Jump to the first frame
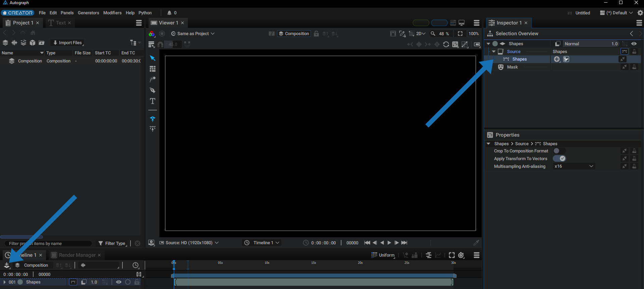 tap(367, 243)
